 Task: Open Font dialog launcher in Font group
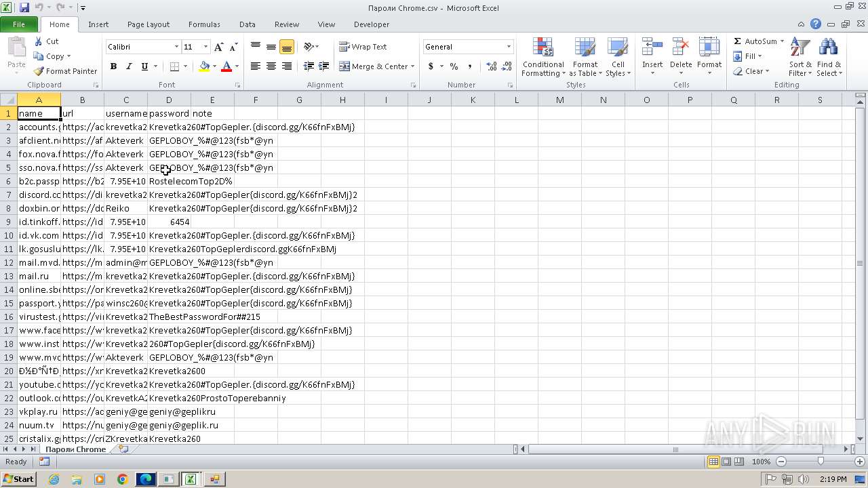pos(237,85)
